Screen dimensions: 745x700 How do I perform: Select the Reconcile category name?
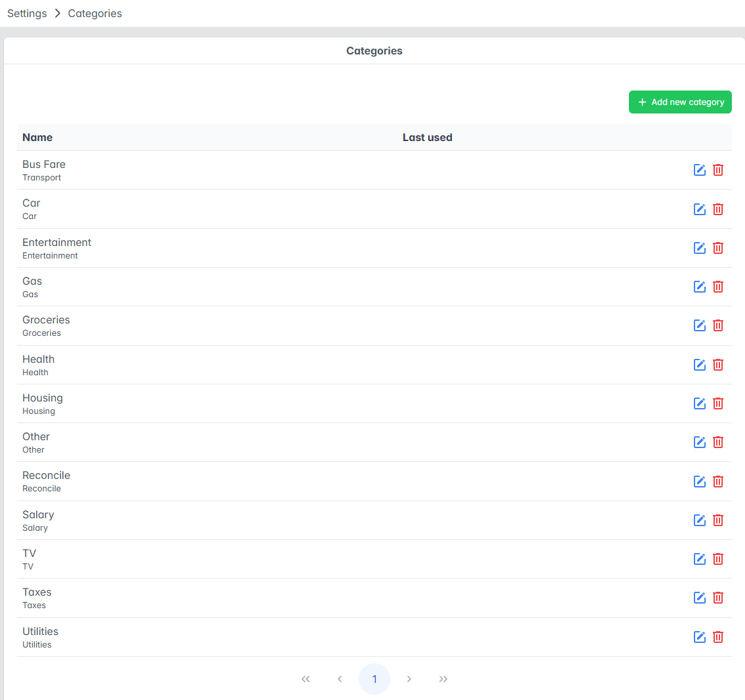[x=46, y=475]
